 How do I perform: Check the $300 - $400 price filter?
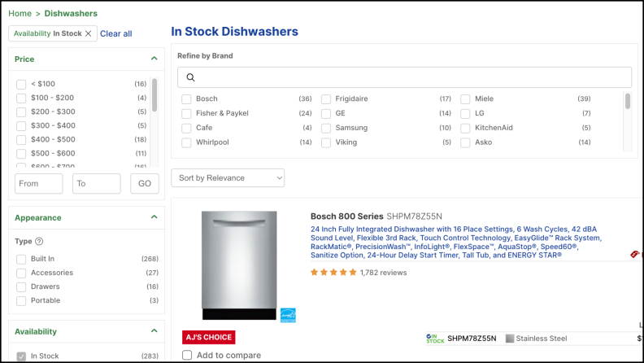21,126
